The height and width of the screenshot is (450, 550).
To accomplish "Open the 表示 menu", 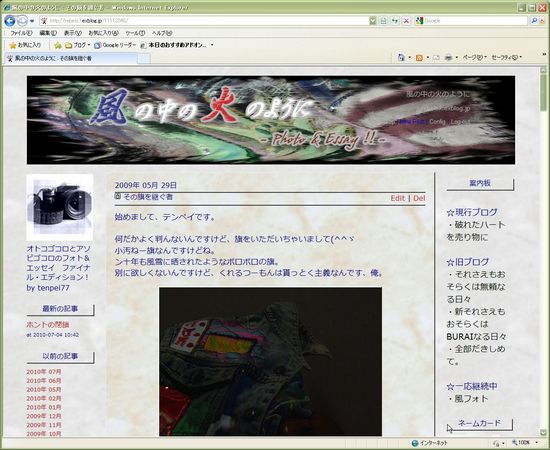I will click(73, 33).
